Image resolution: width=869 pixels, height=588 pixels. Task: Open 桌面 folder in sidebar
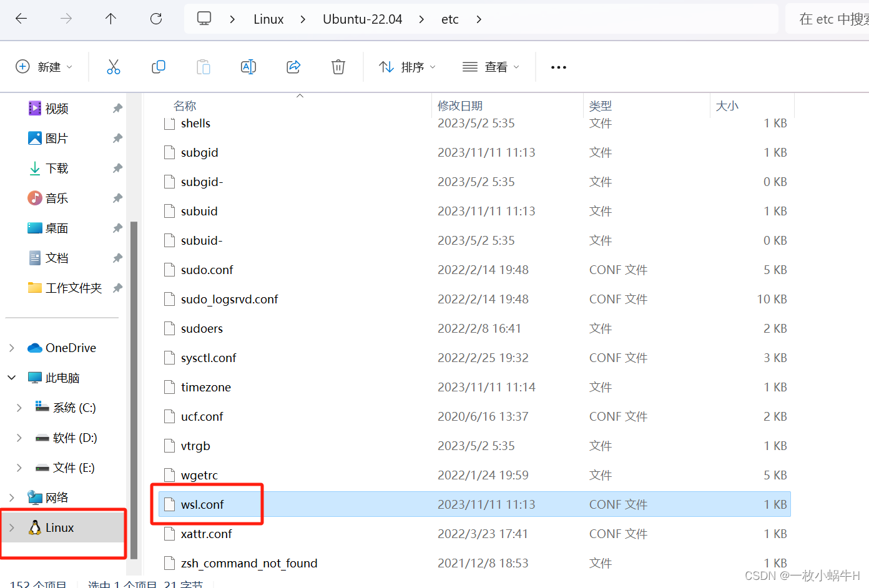[x=57, y=228]
